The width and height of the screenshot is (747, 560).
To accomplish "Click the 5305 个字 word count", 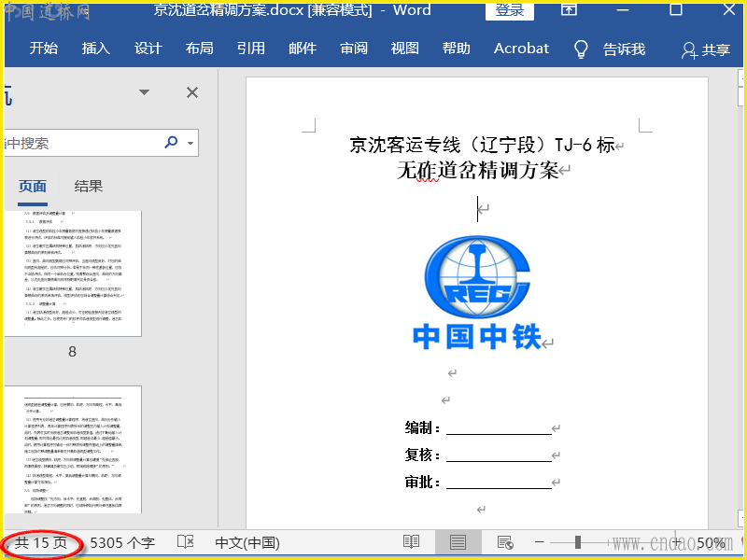I will click(122, 543).
